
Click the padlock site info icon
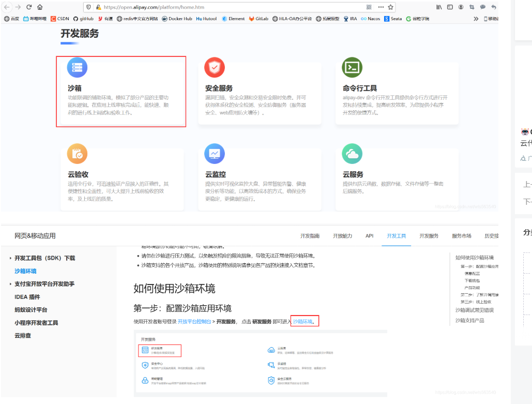coord(98,7)
